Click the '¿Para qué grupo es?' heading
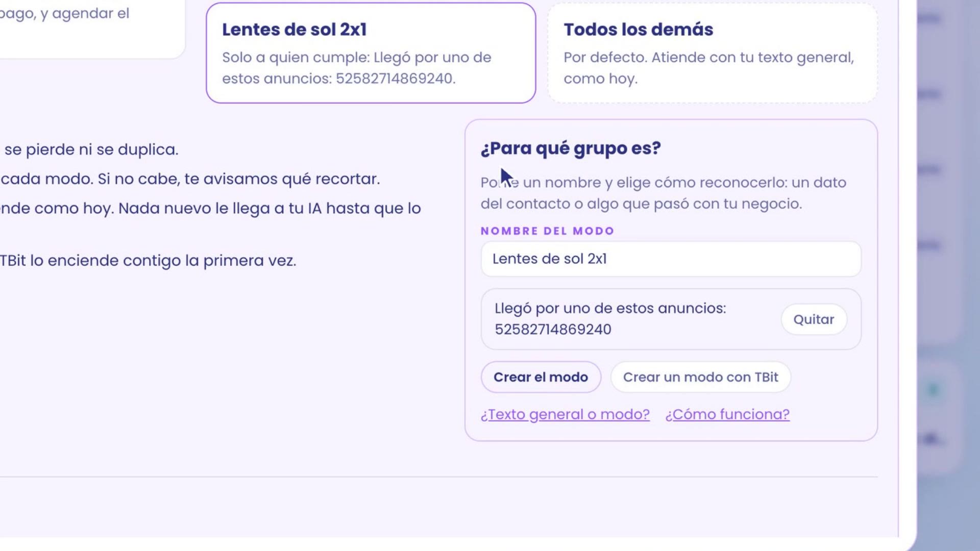Image resolution: width=980 pixels, height=551 pixels. tap(571, 148)
